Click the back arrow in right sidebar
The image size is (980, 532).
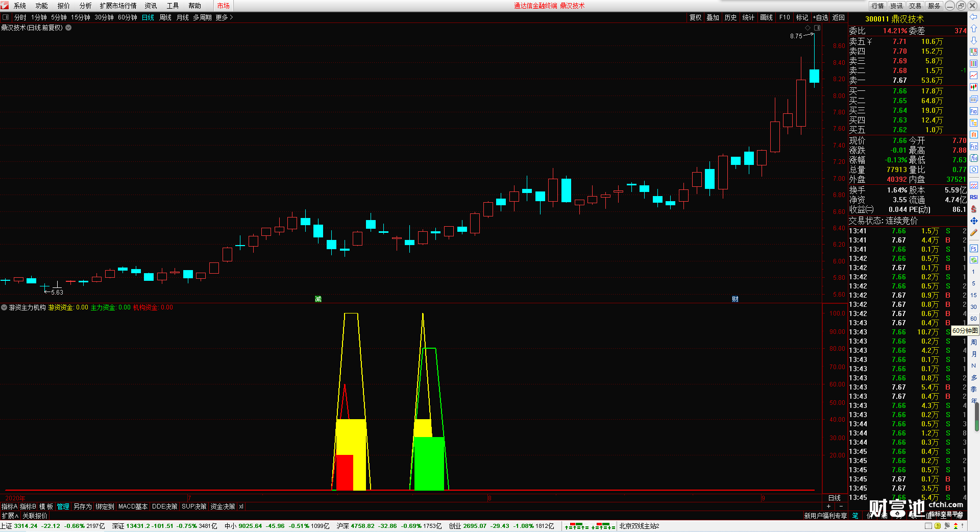coord(974,17)
